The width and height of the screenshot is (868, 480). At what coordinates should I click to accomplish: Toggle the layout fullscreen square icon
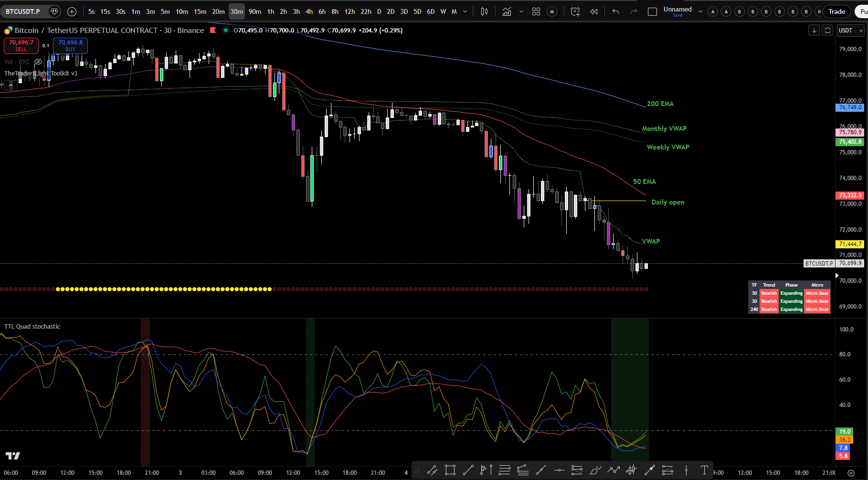click(x=652, y=11)
